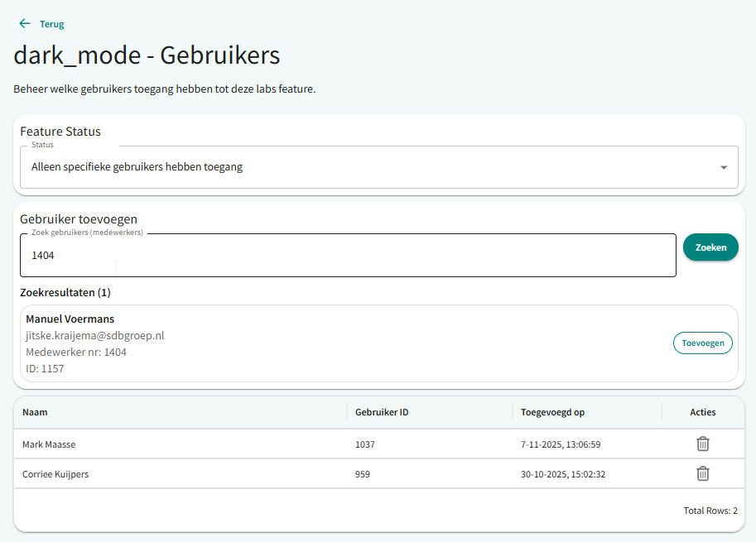Click user ID 1037 cell
The image size is (756, 542).
(x=365, y=444)
